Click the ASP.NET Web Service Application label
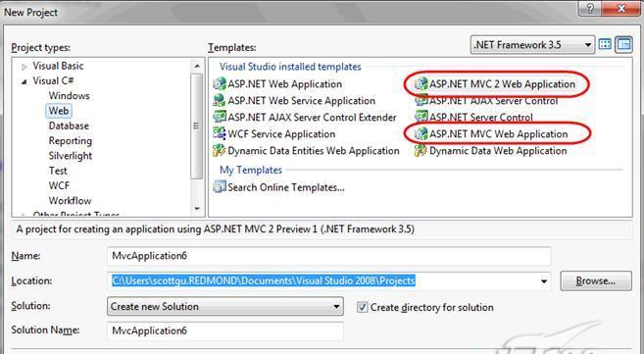The height and width of the screenshot is (354, 644). coord(301,101)
